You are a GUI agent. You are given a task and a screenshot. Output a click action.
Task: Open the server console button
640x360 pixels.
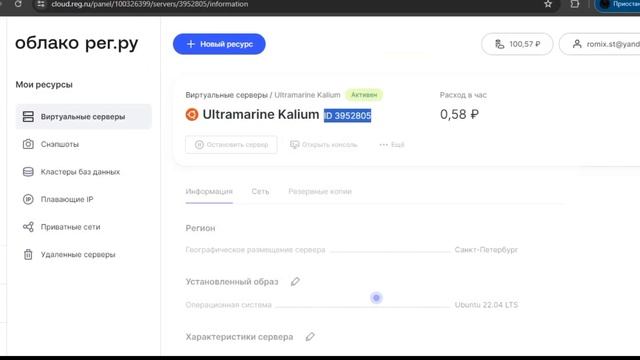point(324,144)
